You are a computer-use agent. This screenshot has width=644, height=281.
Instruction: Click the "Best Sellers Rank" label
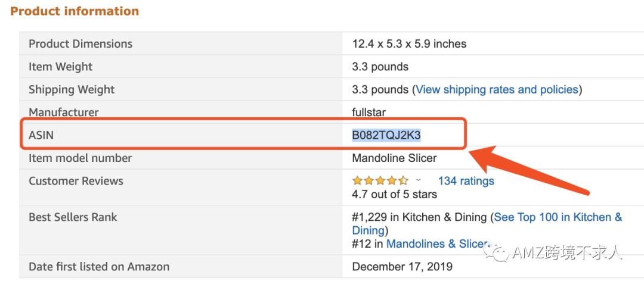click(x=73, y=217)
